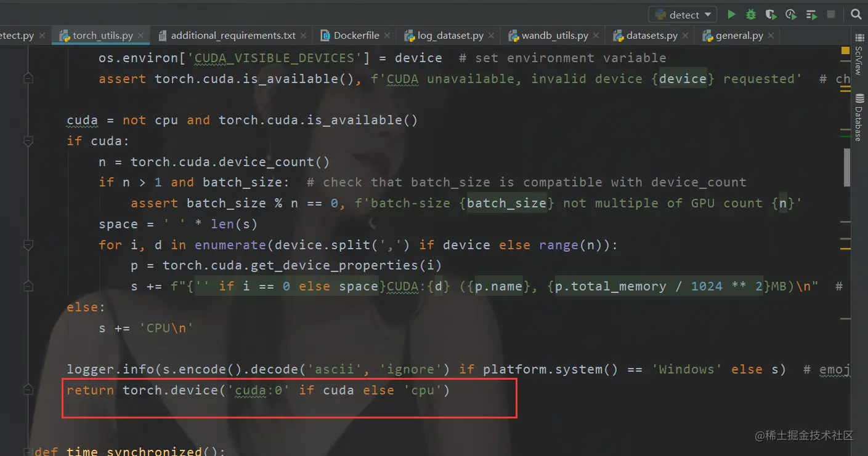Click the editor vertical scrollbar thumb
The image size is (868, 456).
[847, 167]
